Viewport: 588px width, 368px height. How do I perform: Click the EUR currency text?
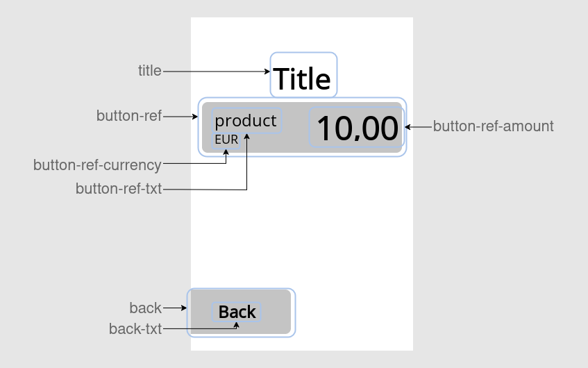pyautogui.click(x=226, y=140)
